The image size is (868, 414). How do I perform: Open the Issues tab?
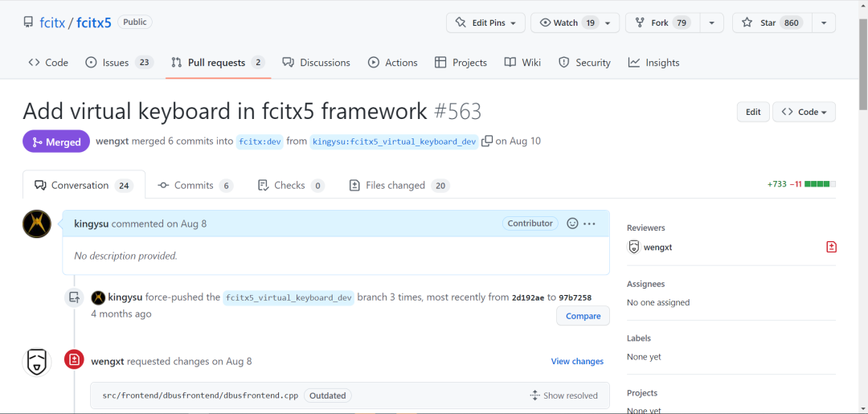(120, 63)
